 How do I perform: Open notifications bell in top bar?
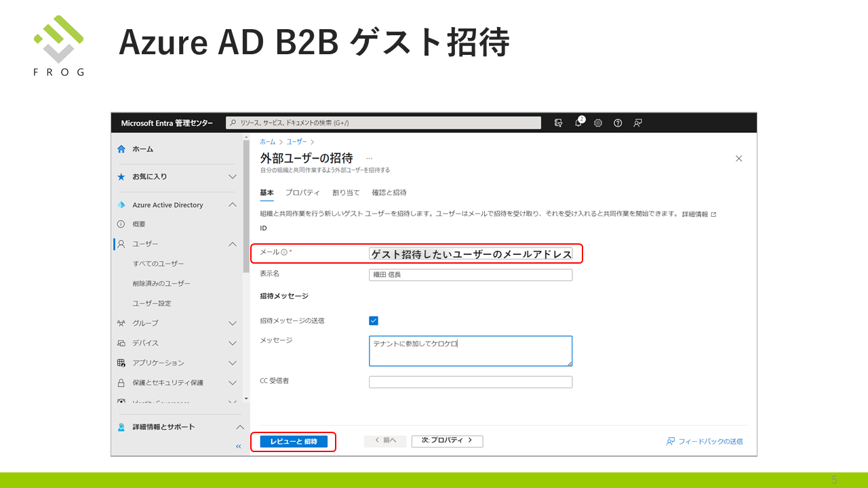point(578,123)
